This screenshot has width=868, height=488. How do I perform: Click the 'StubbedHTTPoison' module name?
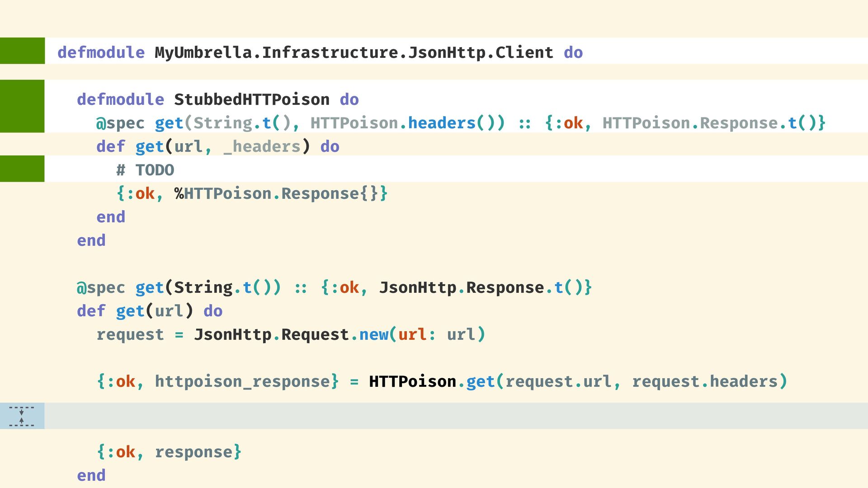(x=252, y=99)
